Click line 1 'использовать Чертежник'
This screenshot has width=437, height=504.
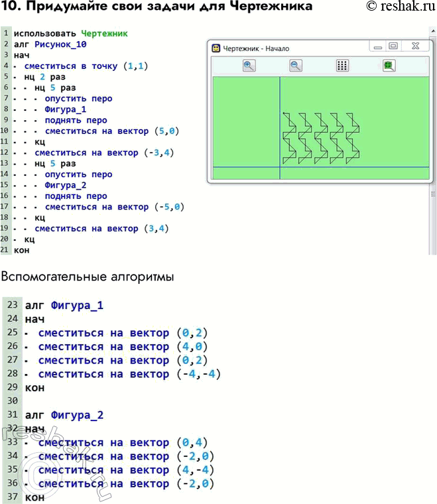point(70,33)
